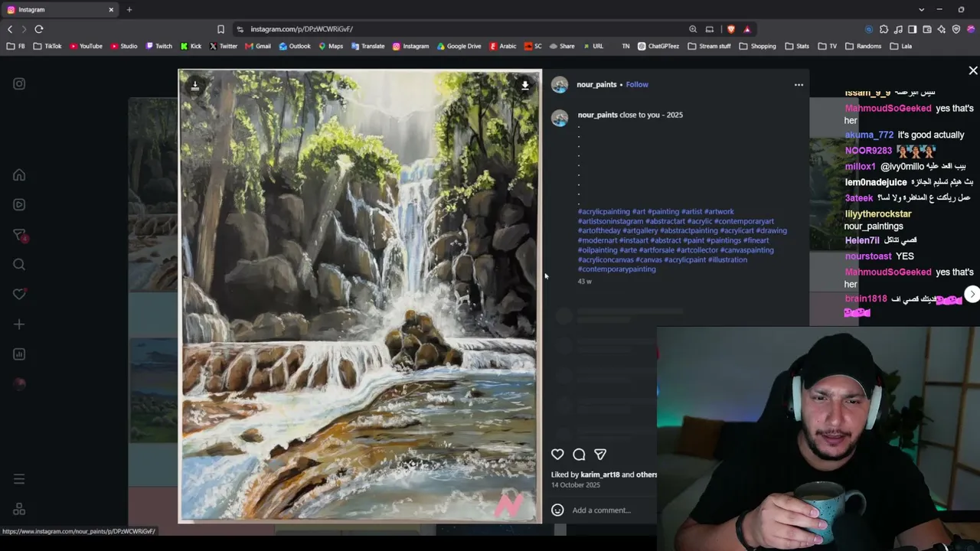Click the address bar URL
The height and width of the screenshot is (551, 980).
click(x=302, y=29)
